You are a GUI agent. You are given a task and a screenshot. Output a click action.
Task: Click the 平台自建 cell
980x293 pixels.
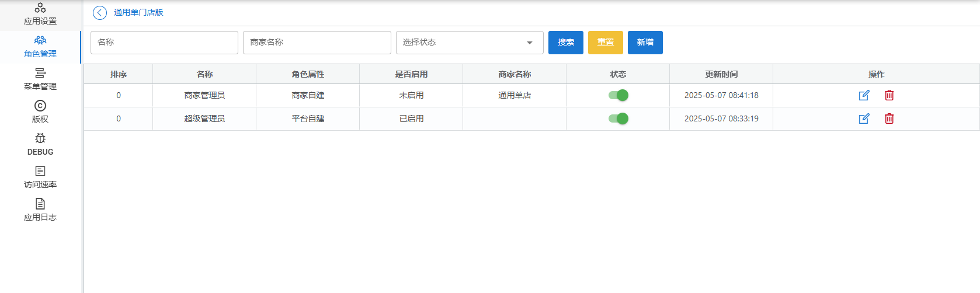click(x=308, y=118)
